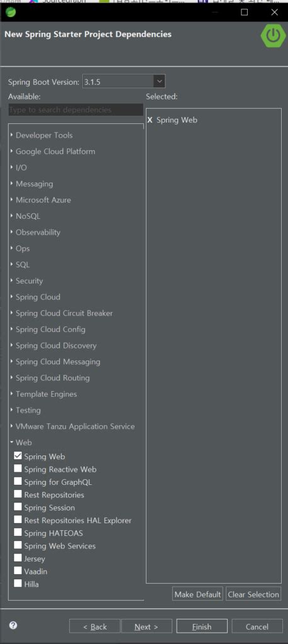Click the green Spring Boot power icon
288x644 pixels.
coord(273,36)
